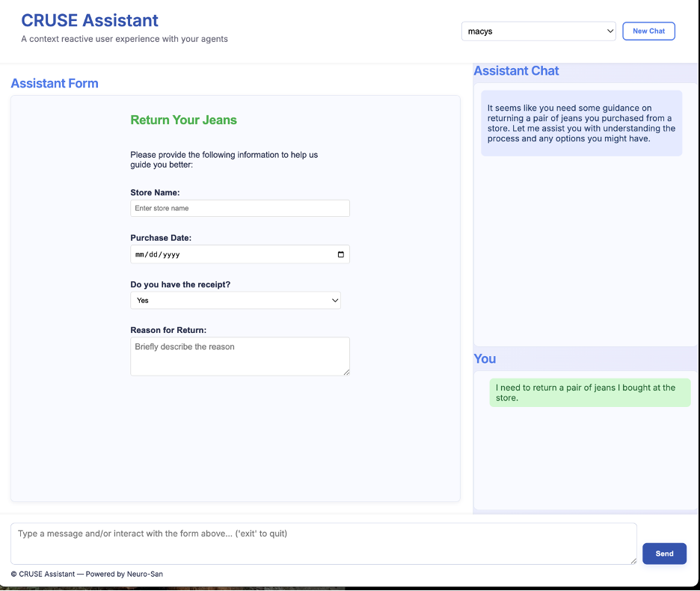Open the macys agent dropdown
Viewport: 700px width, 591px height.
(x=538, y=31)
